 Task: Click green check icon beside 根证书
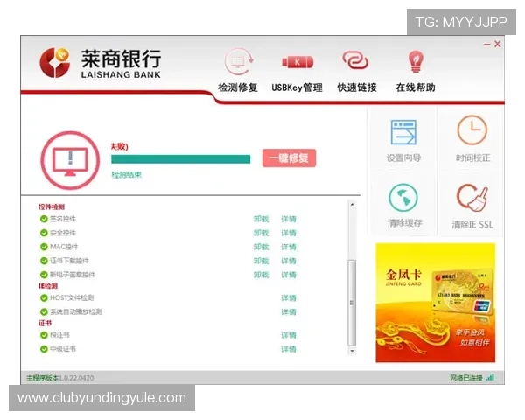click(x=44, y=335)
